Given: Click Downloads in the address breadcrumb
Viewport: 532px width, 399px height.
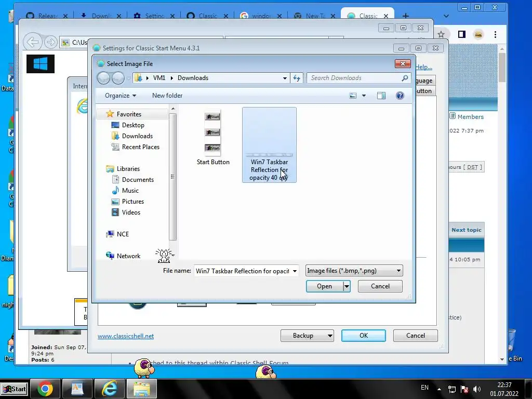Looking at the screenshot, I should (x=193, y=78).
